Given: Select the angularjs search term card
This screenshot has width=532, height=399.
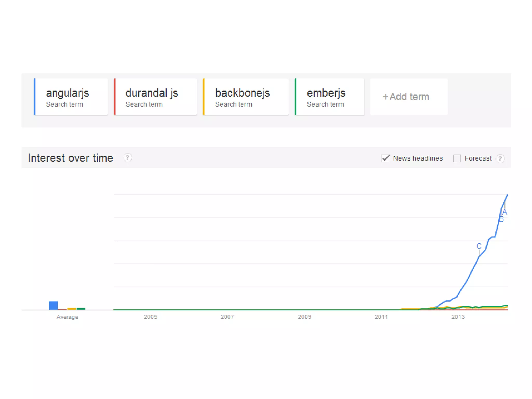Looking at the screenshot, I should 71,97.
